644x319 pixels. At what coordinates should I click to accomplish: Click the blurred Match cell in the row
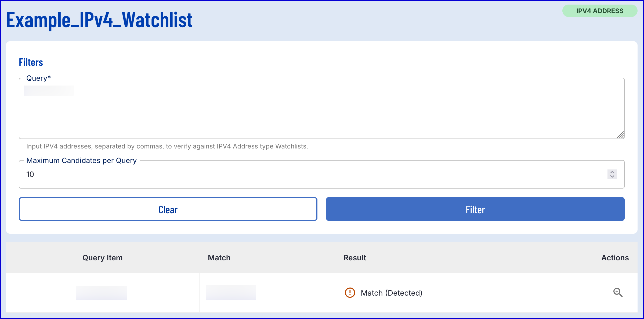[x=231, y=292]
